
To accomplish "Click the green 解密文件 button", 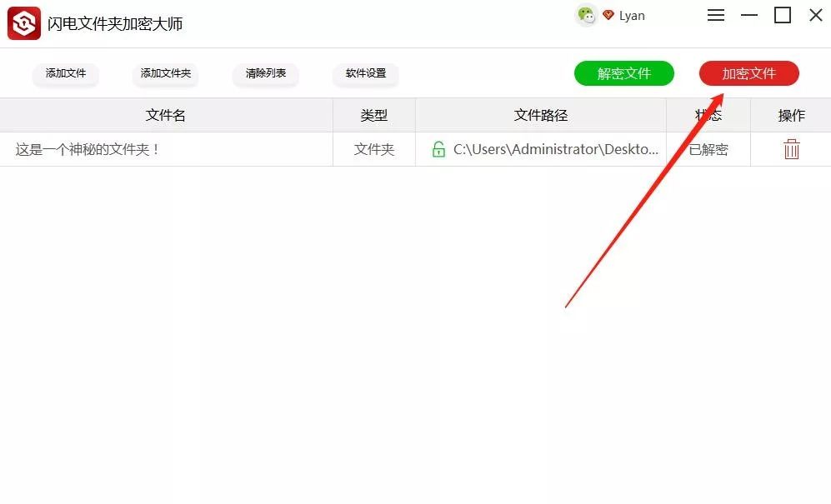I will [x=623, y=73].
